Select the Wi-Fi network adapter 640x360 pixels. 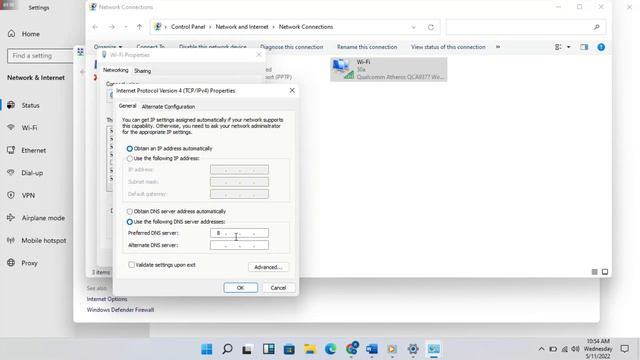coord(389,69)
